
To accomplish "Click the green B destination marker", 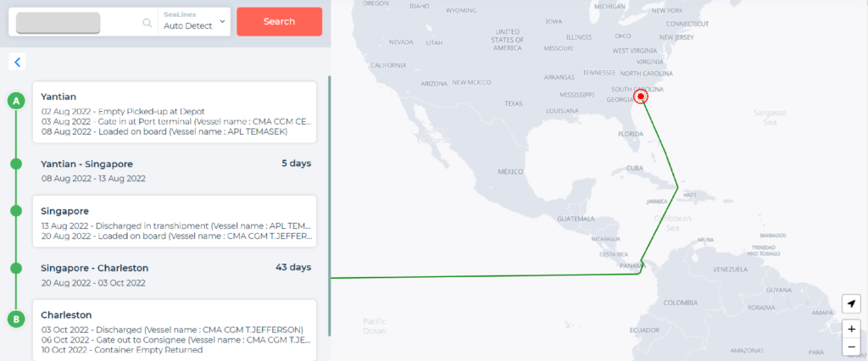I will 15,319.
